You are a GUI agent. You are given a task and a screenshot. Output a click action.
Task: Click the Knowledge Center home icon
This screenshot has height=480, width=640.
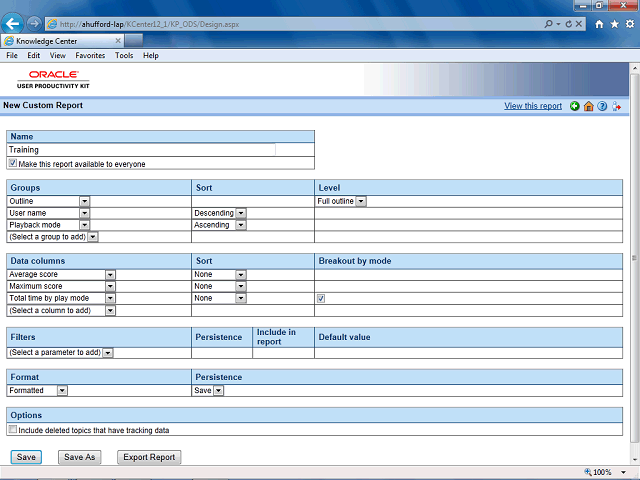(x=588, y=107)
